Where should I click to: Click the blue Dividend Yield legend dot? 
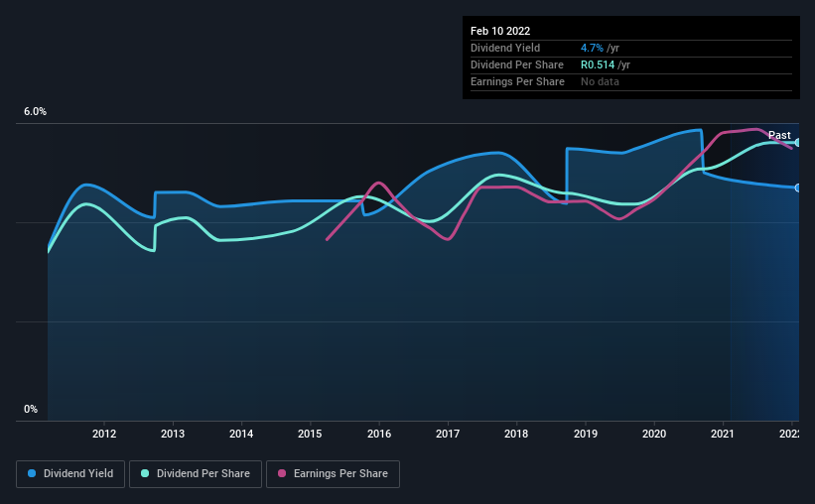32,473
